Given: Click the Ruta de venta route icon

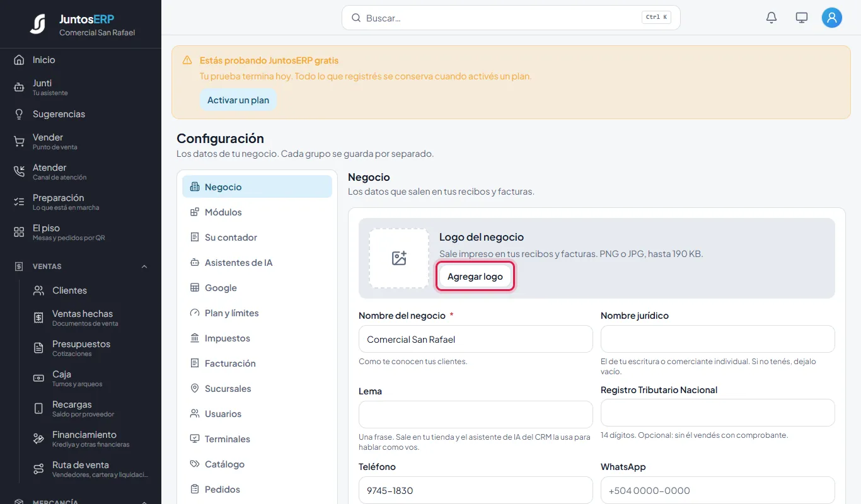Looking at the screenshot, I should click(38, 469).
